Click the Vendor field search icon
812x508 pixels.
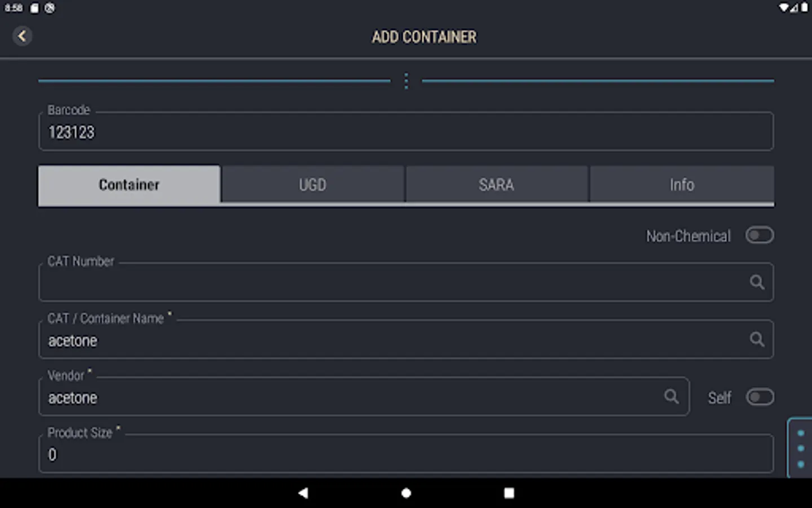point(671,397)
